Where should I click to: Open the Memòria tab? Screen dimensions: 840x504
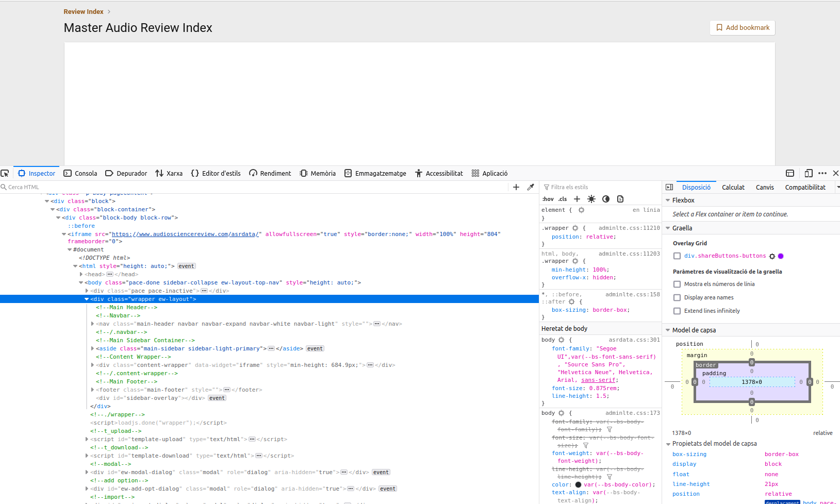tap(318, 173)
